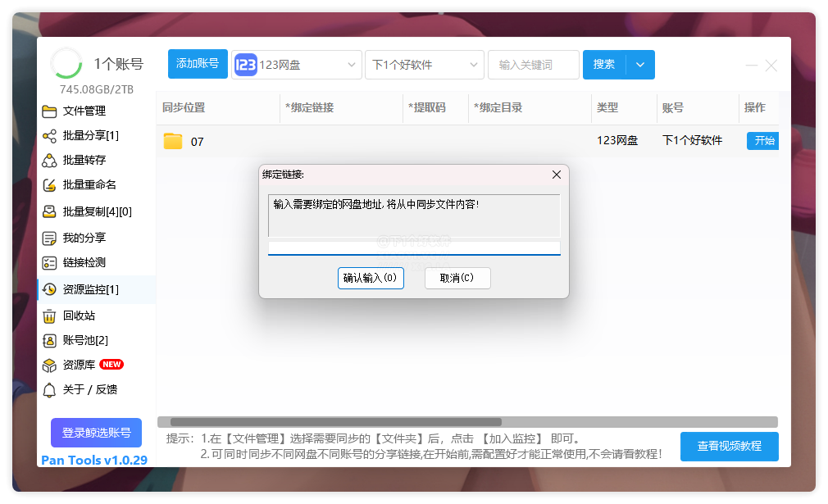
Task: View 我的分享 section
Action: tap(74, 236)
